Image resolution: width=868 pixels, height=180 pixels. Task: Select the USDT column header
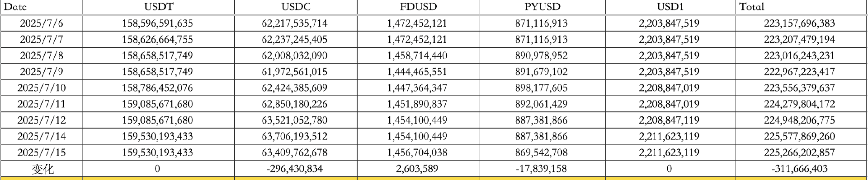[159, 7]
